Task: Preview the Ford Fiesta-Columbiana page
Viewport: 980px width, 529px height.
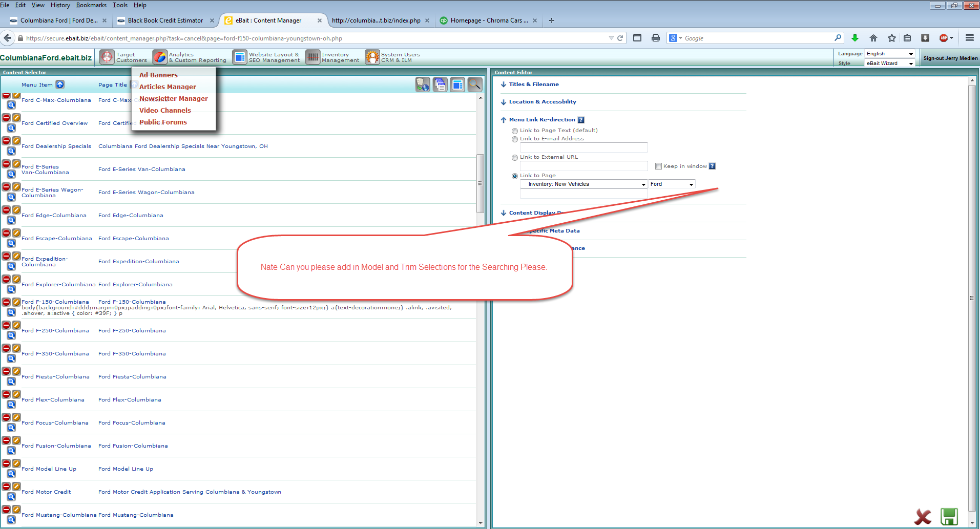Action: click(x=11, y=382)
